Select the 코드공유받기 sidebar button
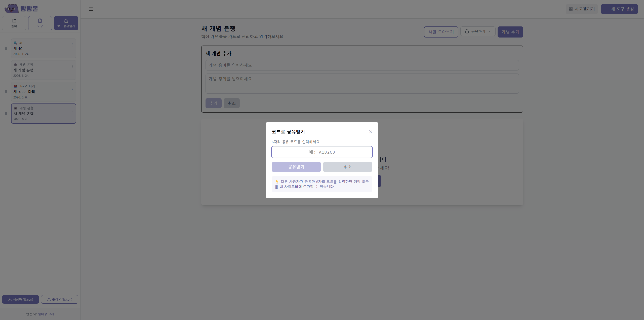 click(66, 23)
